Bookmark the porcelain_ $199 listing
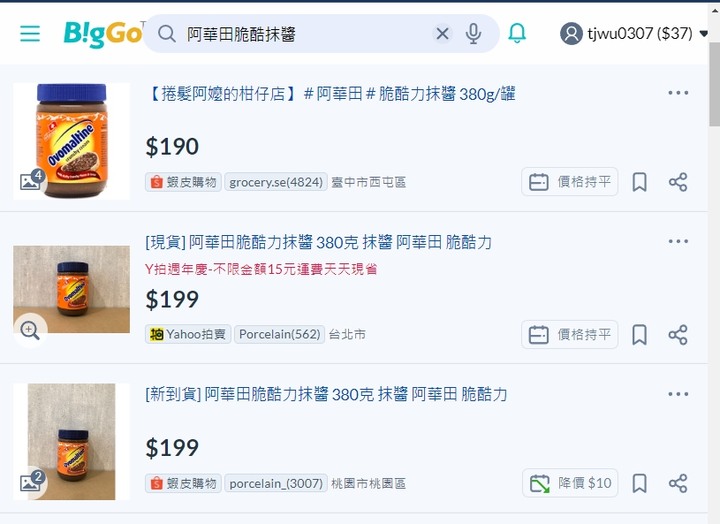The width and height of the screenshot is (720, 524). [x=640, y=484]
